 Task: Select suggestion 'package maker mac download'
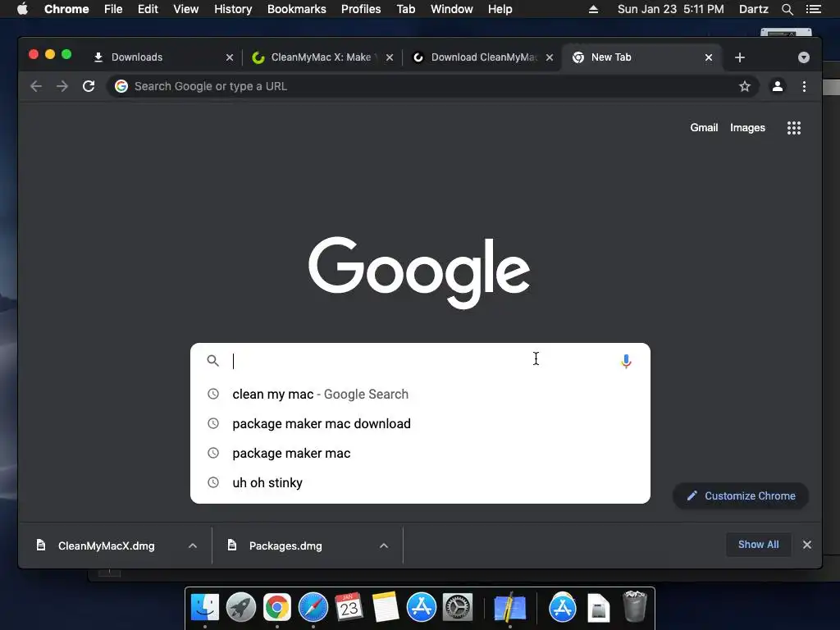tap(420, 424)
